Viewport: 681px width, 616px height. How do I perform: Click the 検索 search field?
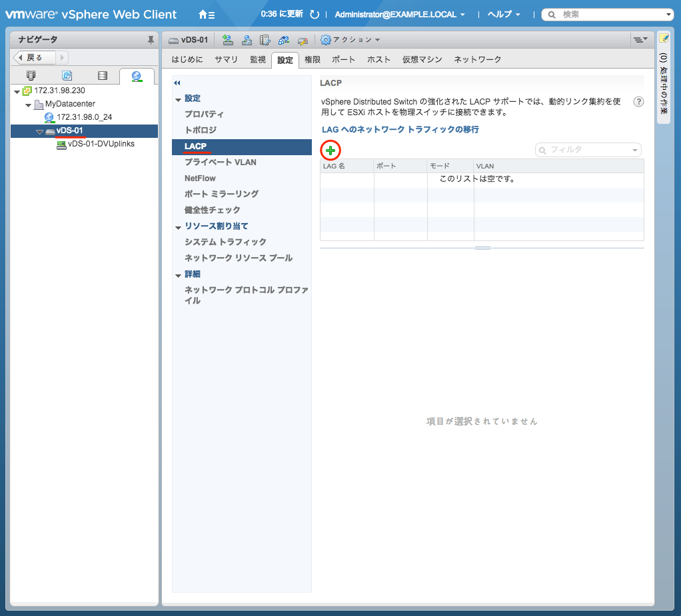click(607, 15)
